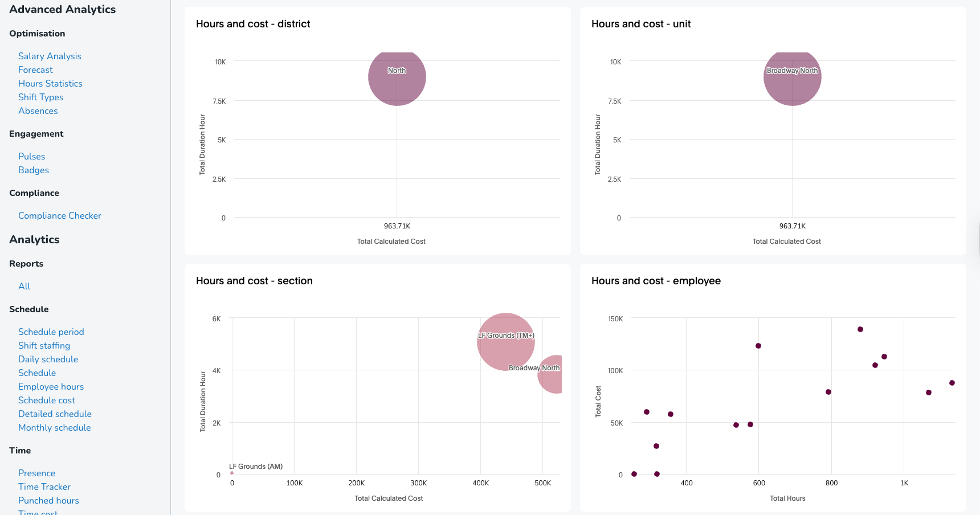
Task: View the Absences report
Action: coord(38,111)
